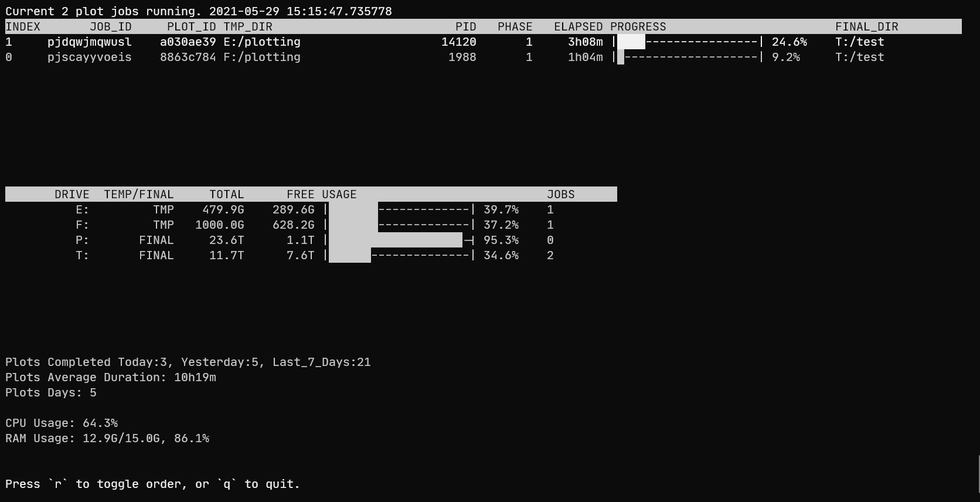Click the TMP_DIR column header

(x=248, y=26)
